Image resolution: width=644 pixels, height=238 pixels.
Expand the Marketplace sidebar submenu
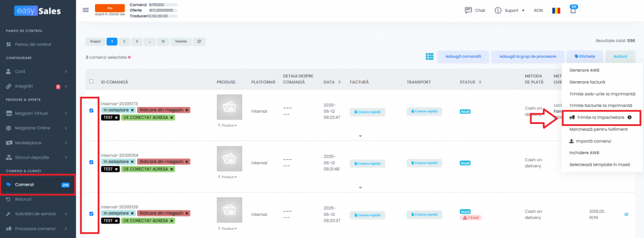65,143
